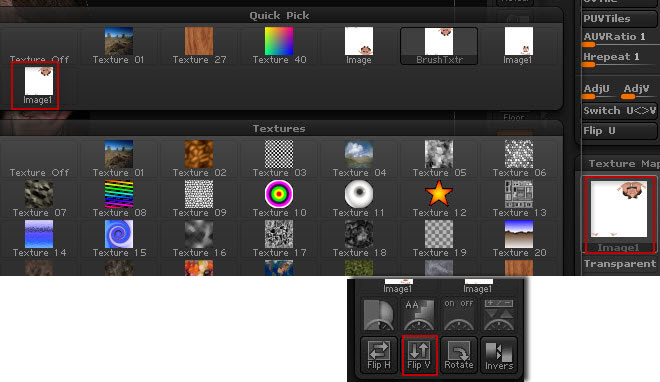Click the Quick Pick header
This screenshot has width=660, height=382.
(279, 16)
